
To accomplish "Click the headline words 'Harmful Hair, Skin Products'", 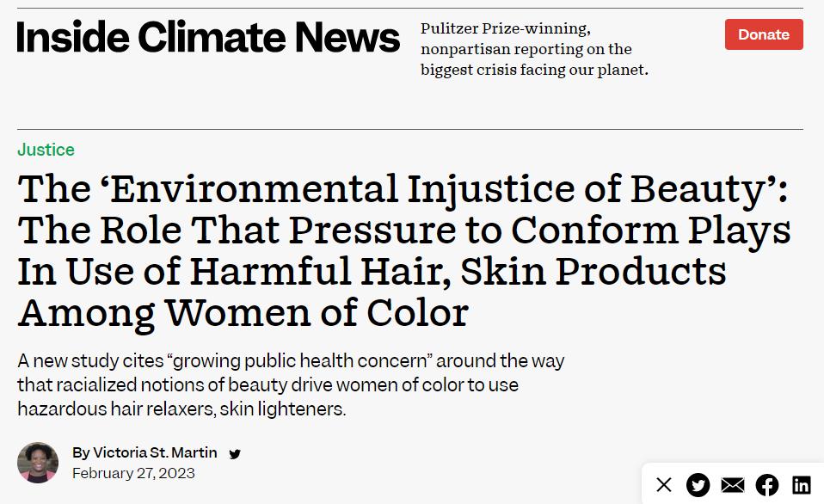I will [x=458, y=271].
